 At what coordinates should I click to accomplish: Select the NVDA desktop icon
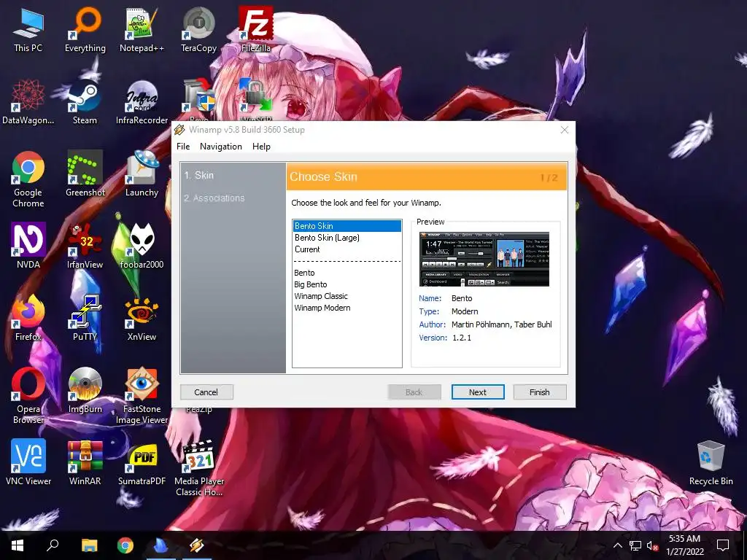[x=28, y=246]
